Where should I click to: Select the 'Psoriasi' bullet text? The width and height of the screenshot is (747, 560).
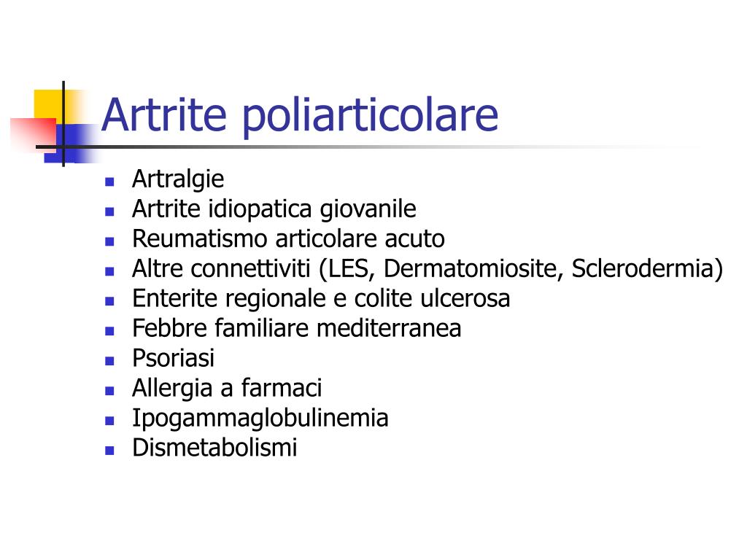tap(174, 358)
